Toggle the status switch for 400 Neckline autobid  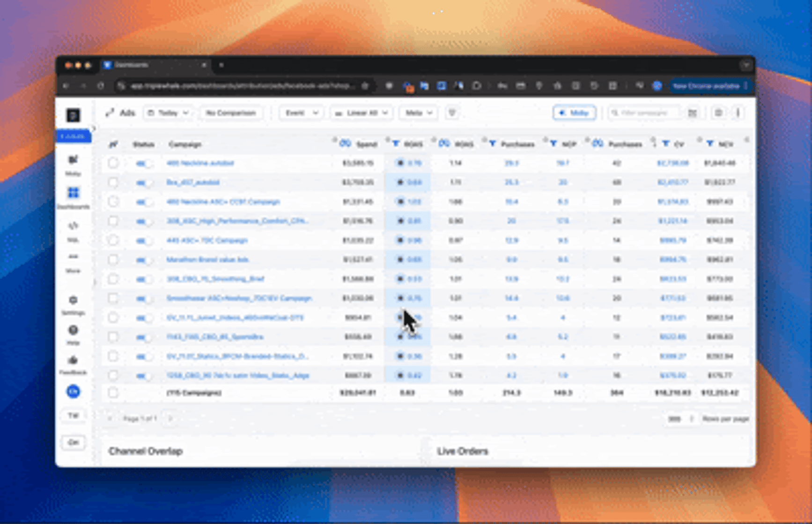pyautogui.click(x=144, y=163)
